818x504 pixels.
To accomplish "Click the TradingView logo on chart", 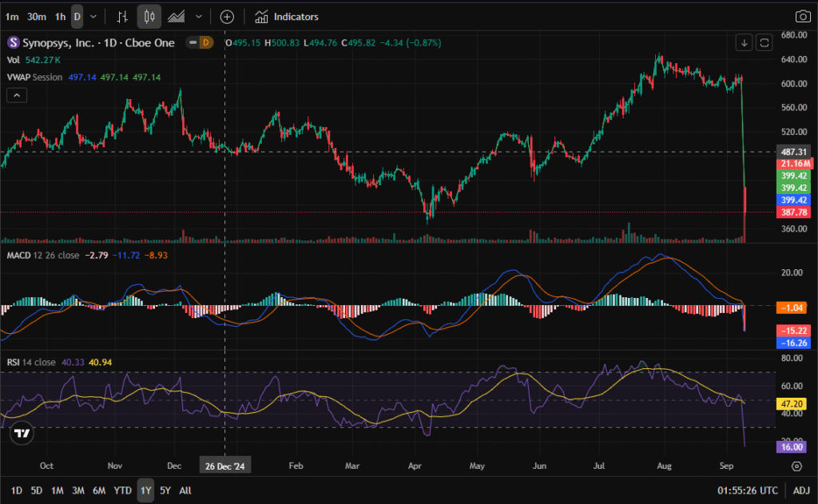I will point(22,434).
